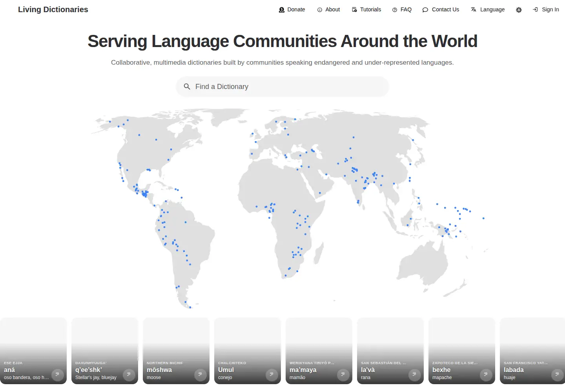Viewport: 565px width, 392px height.
Task: Play audio for Umul conejo entry
Action: pos(272,375)
